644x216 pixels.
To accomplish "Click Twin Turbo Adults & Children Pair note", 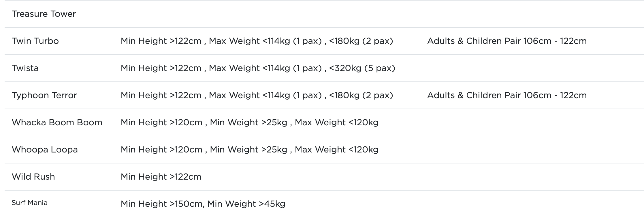I will click(507, 41).
